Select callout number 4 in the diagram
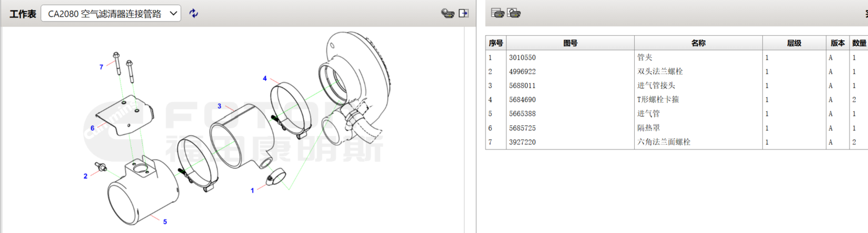 pyautogui.click(x=264, y=78)
